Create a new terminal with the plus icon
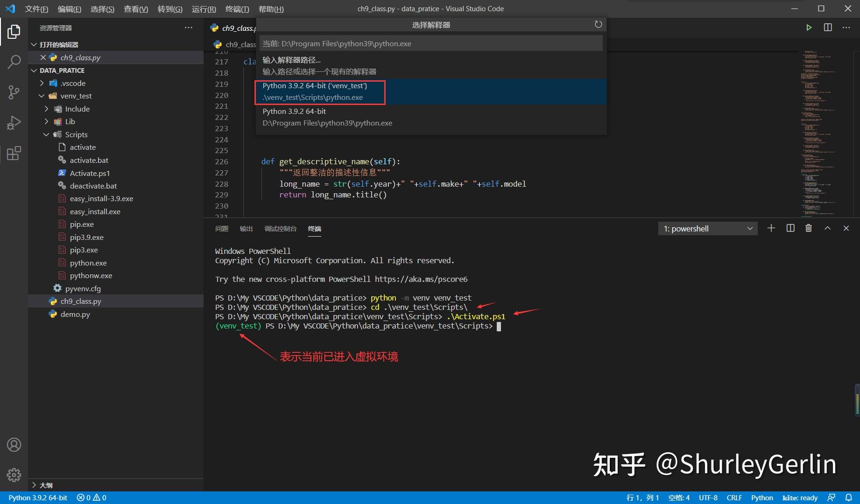The image size is (860, 504). point(771,228)
